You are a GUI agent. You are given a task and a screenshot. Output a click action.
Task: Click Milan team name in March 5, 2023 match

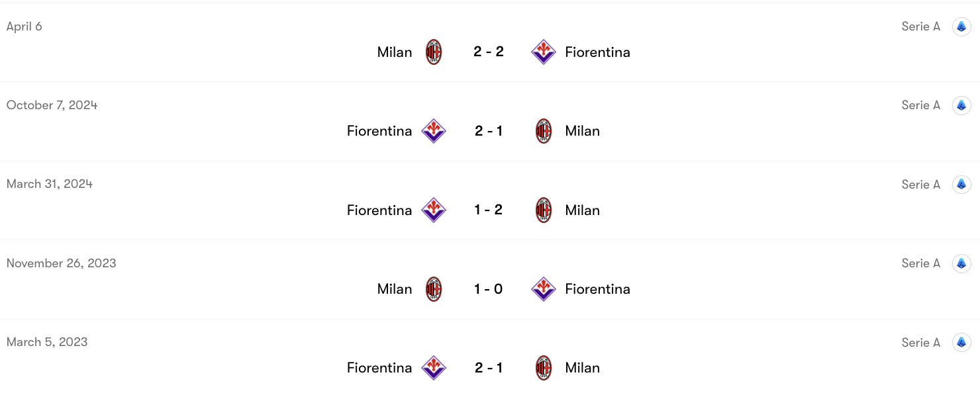[x=582, y=368]
